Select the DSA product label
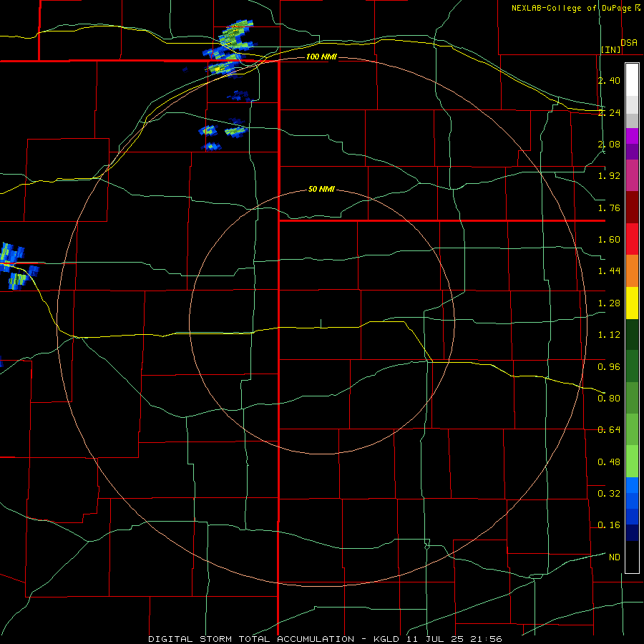This screenshot has height=644, width=644. [629, 43]
